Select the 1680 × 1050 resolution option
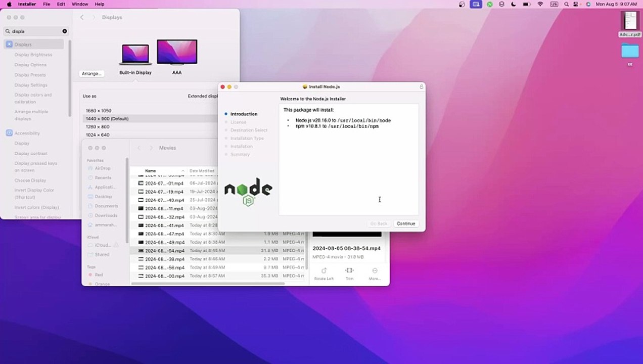The image size is (643, 364). pos(99,111)
